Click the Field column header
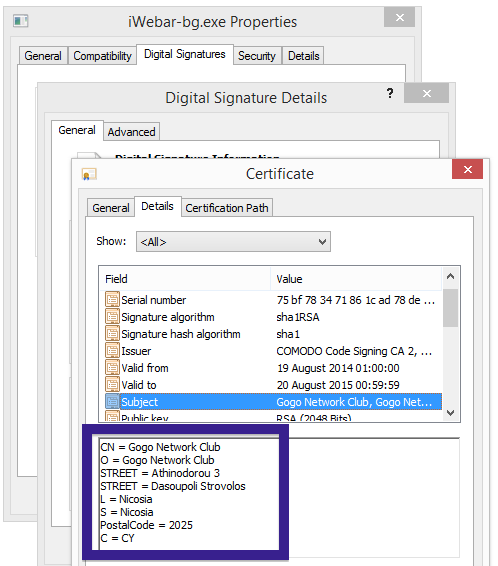498x566 pixels. point(185,279)
